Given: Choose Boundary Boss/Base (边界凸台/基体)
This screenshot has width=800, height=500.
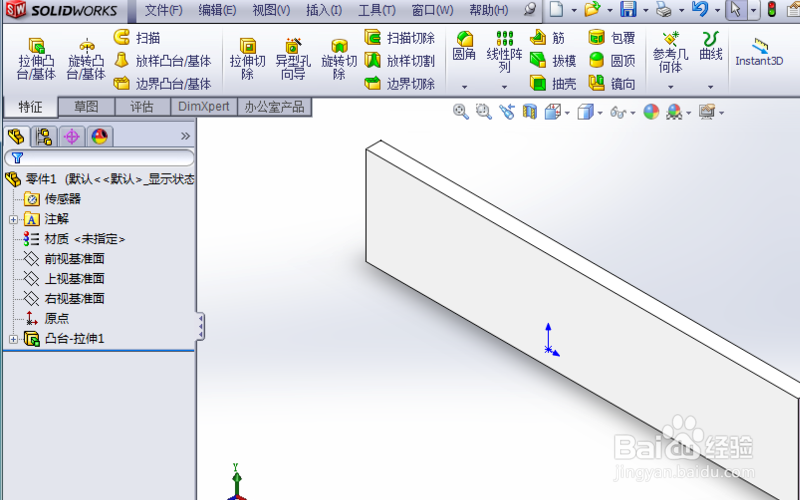Looking at the screenshot, I should pos(162,83).
